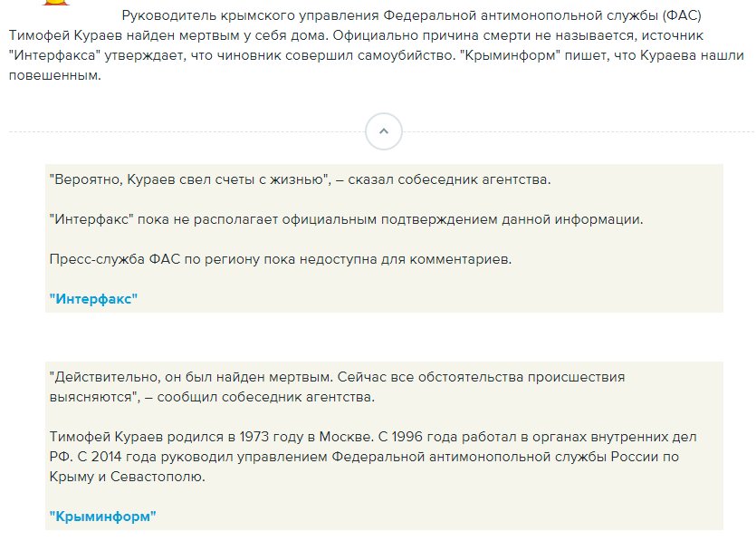Click the dashed divider line
The height and width of the screenshot is (541, 756).
(x=181, y=130)
